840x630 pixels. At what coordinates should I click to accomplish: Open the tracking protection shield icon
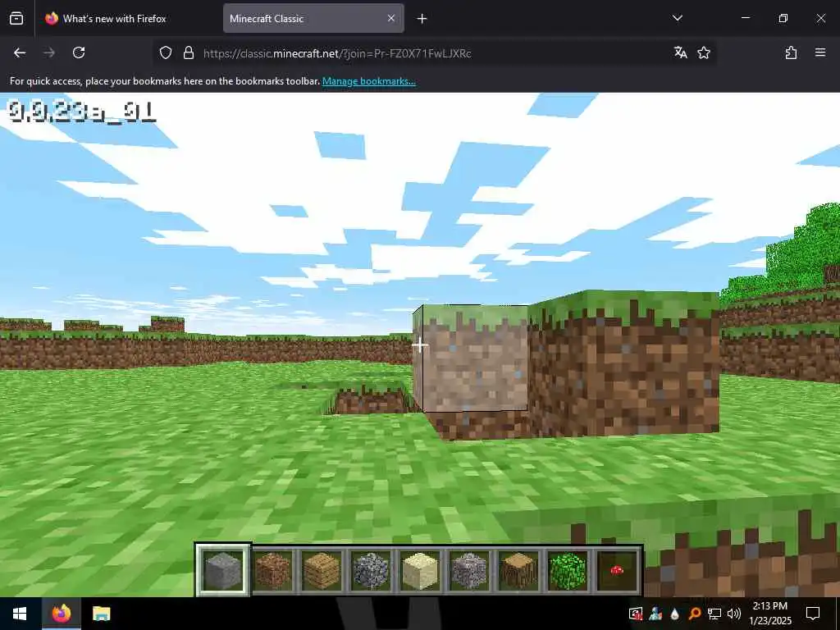[166, 52]
